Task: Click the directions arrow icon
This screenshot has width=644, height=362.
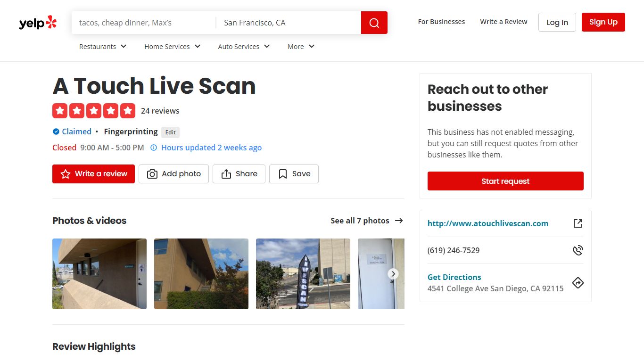Action: (578, 283)
